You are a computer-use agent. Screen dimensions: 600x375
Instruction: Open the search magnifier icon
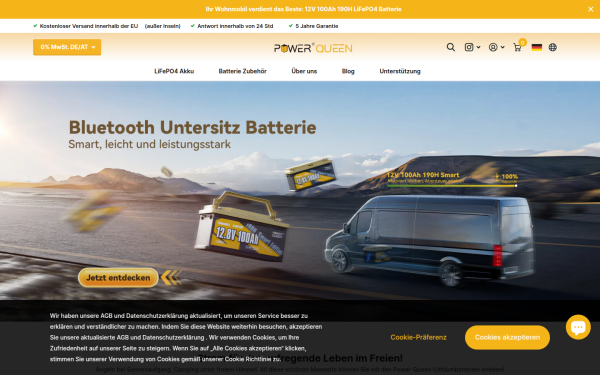click(x=451, y=47)
